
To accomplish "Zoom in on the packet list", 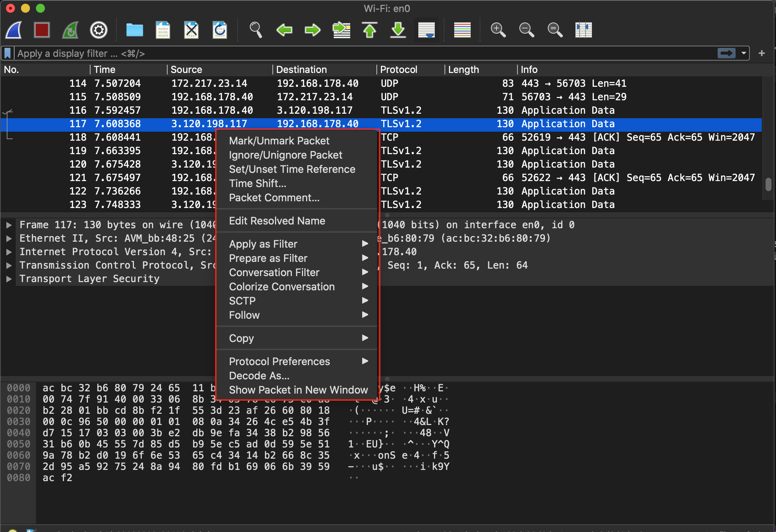I will pos(498,30).
